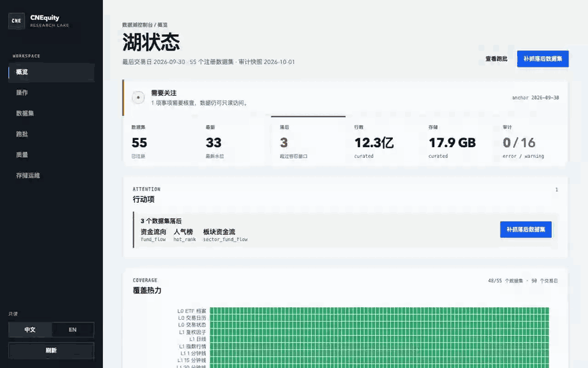Click the L0 ETF 档案 heatmap row label
This screenshot has height=368, width=588.
192,311
